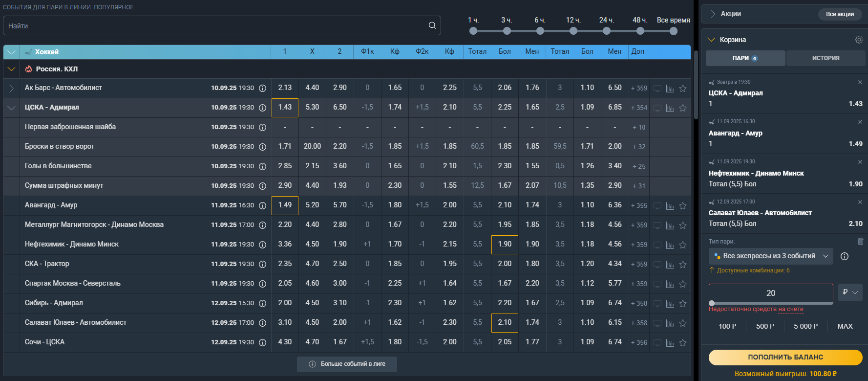
Task: Select 48 ч. time filter point
Action: [x=640, y=31]
